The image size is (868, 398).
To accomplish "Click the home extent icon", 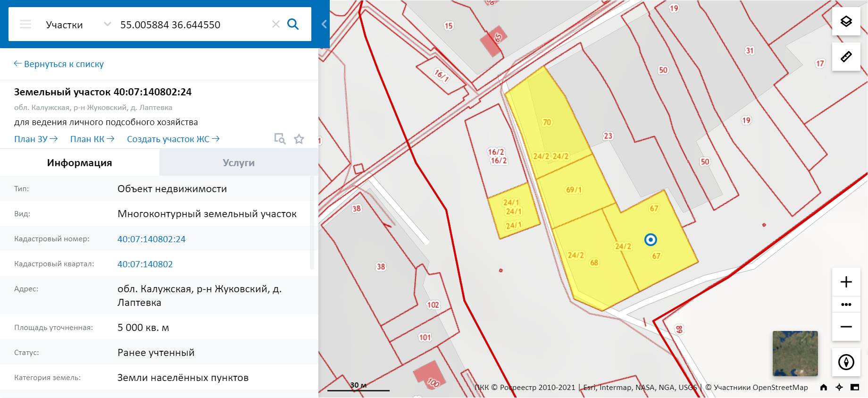I will 824,387.
